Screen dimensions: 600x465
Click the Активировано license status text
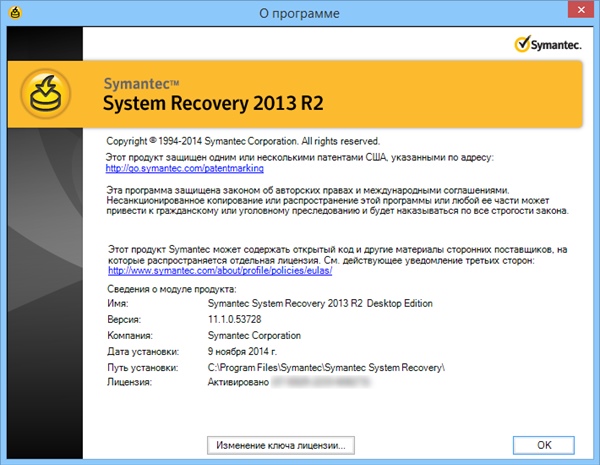pyautogui.click(x=238, y=384)
